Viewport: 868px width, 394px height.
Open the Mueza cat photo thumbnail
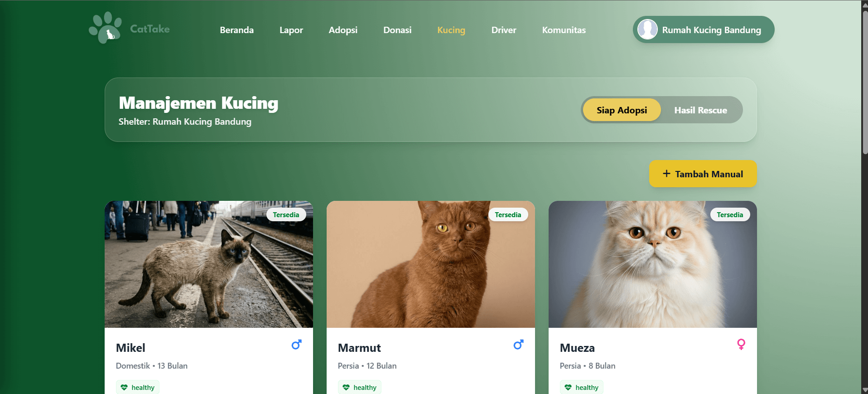tap(652, 264)
